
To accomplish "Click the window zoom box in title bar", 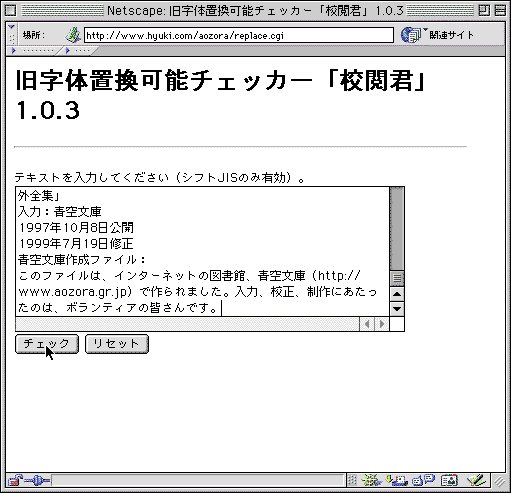I will click(x=484, y=11).
